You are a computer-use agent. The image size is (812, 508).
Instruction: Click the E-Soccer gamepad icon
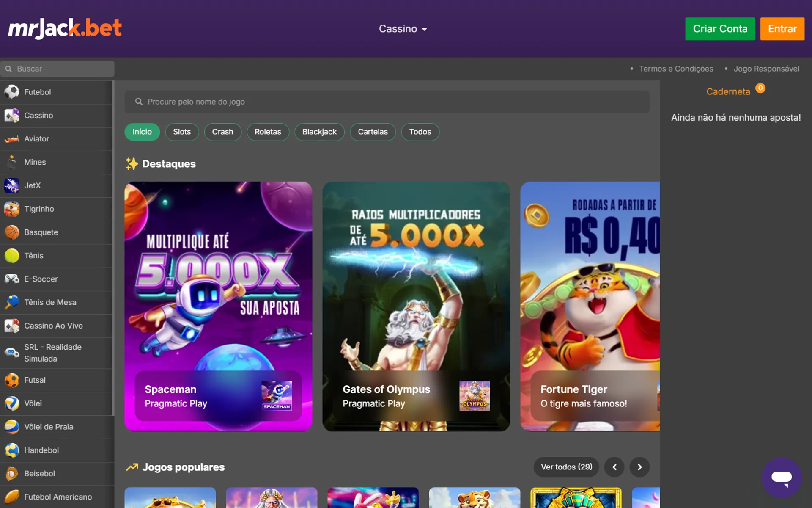(x=12, y=279)
